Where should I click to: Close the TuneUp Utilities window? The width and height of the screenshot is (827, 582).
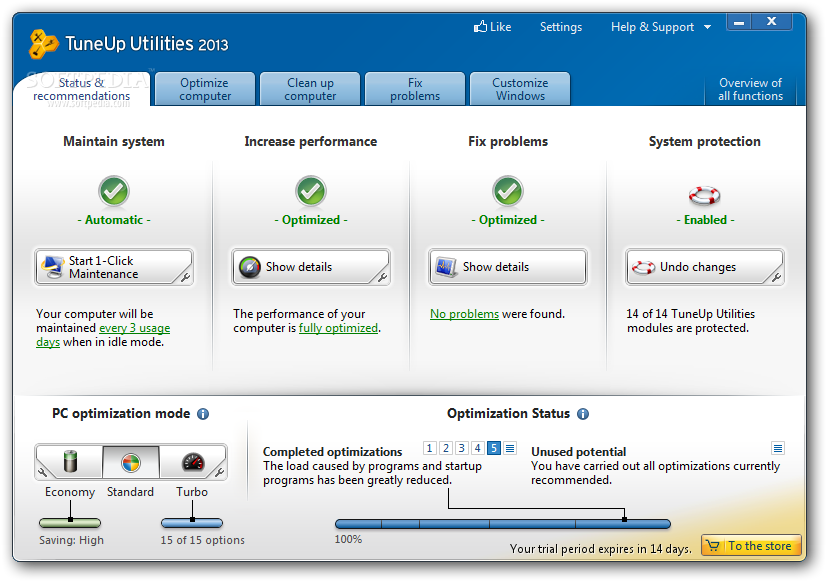point(772,22)
